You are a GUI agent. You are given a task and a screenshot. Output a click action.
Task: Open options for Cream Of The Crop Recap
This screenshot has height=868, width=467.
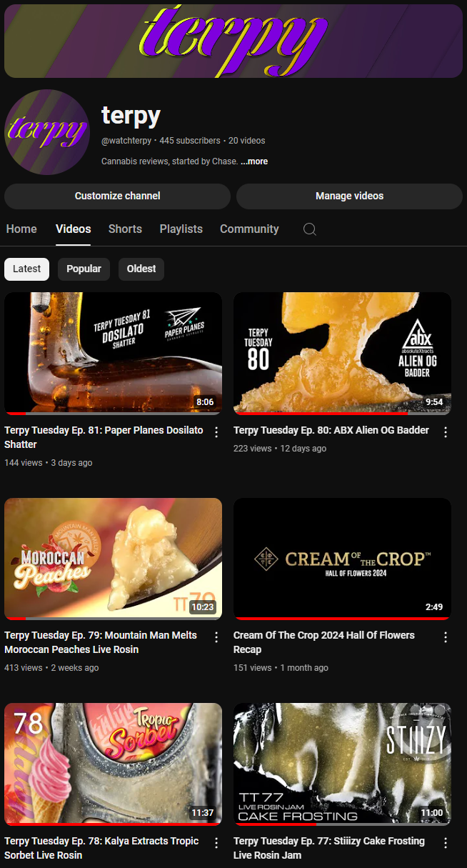(x=446, y=637)
